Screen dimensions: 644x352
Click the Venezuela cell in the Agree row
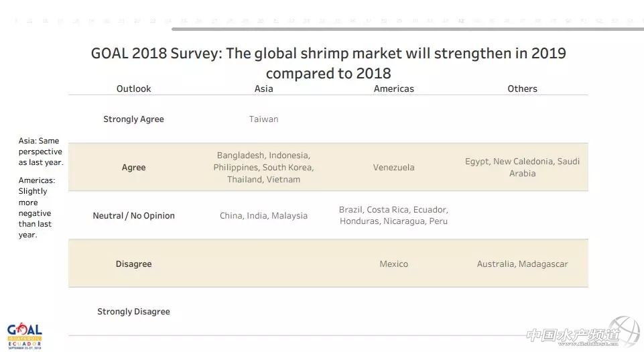coord(393,168)
